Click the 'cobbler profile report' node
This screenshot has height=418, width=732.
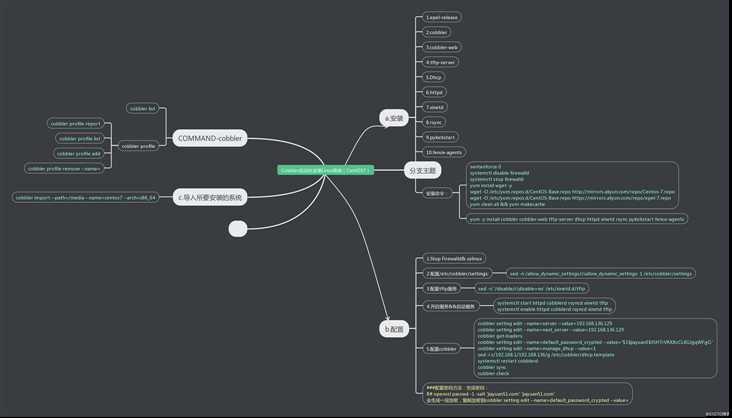pos(75,124)
